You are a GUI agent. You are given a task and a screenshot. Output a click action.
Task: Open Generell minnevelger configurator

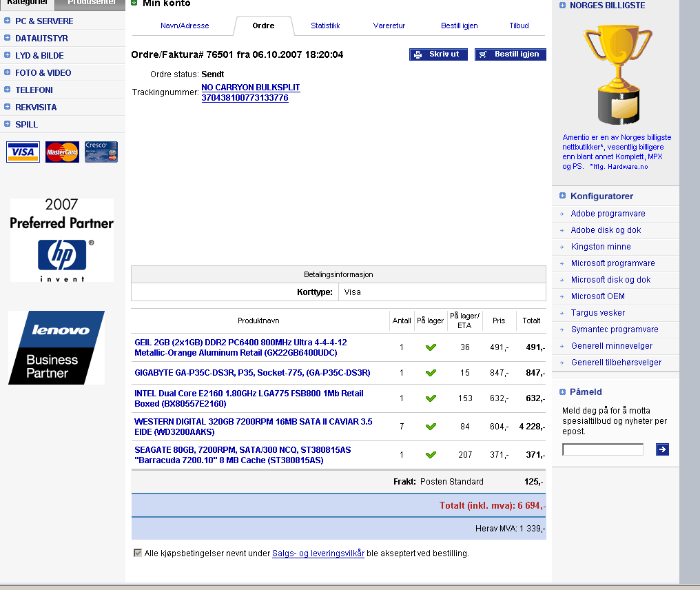click(x=612, y=346)
